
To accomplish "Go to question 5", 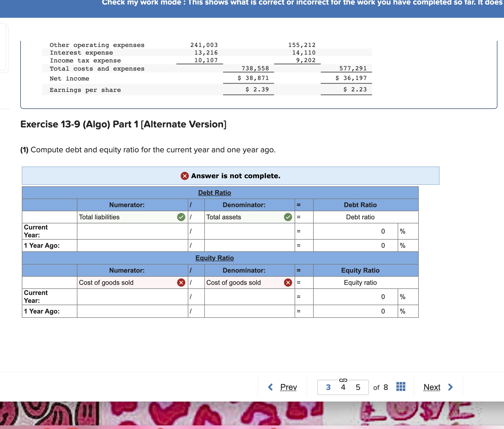I will 358,387.
